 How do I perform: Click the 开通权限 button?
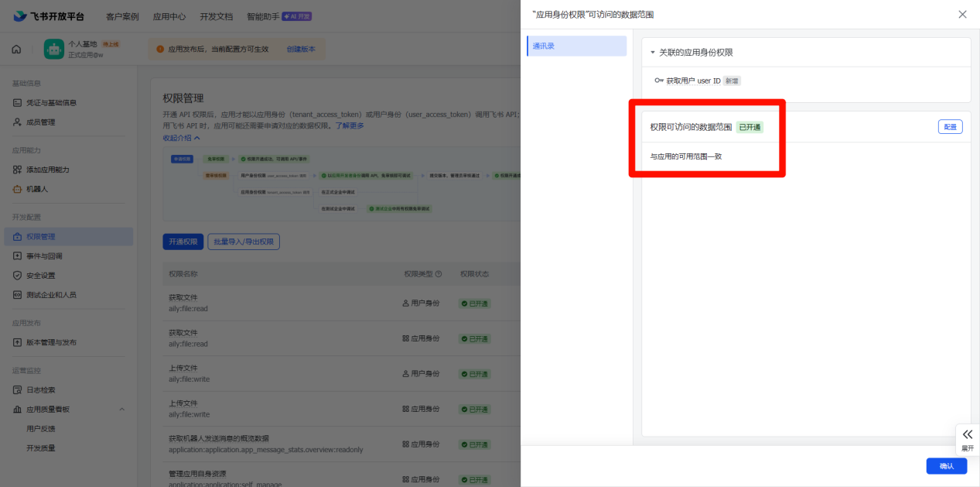(x=183, y=241)
